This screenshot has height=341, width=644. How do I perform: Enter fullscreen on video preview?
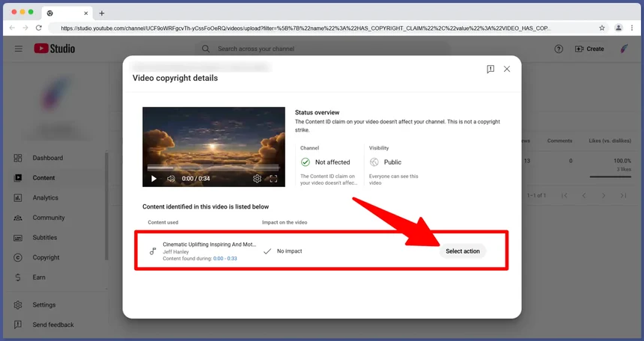(x=273, y=179)
